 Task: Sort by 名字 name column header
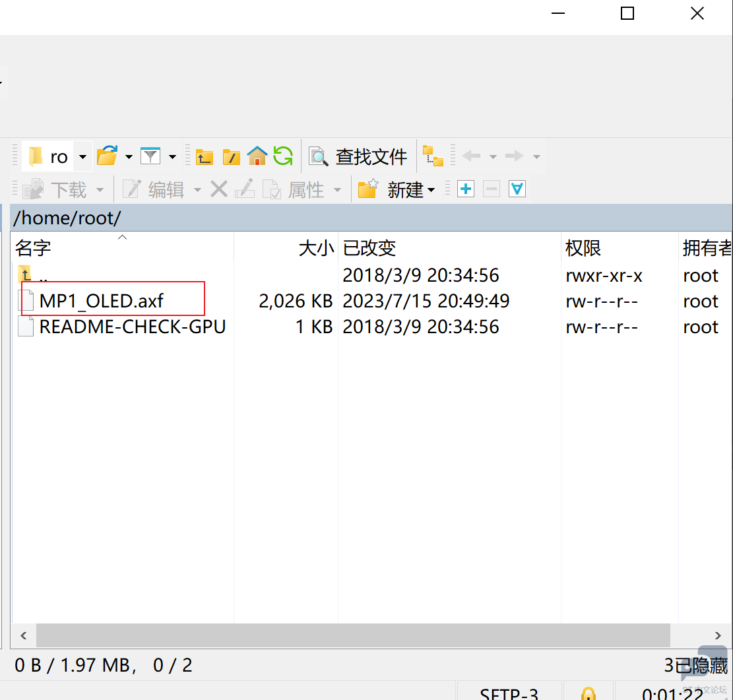123,248
